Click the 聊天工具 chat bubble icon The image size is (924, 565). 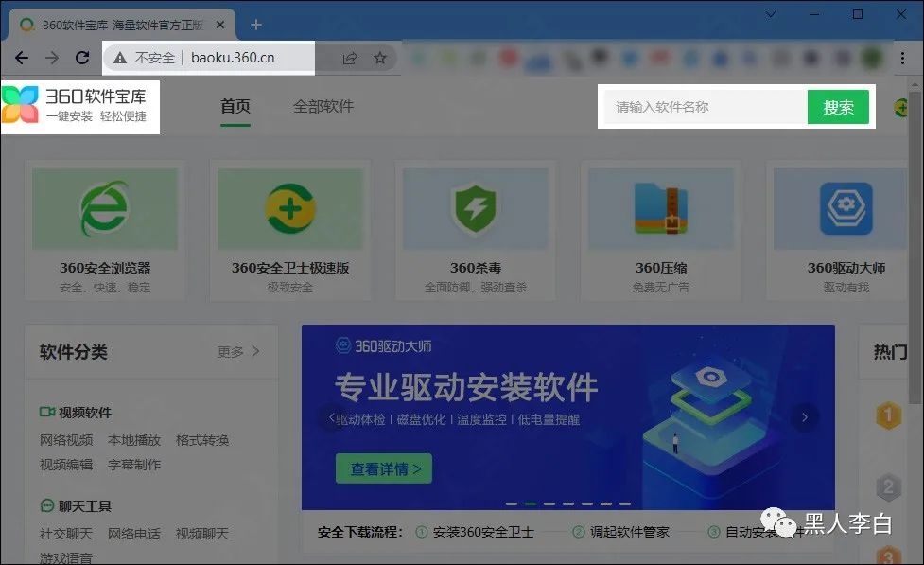(x=47, y=505)
